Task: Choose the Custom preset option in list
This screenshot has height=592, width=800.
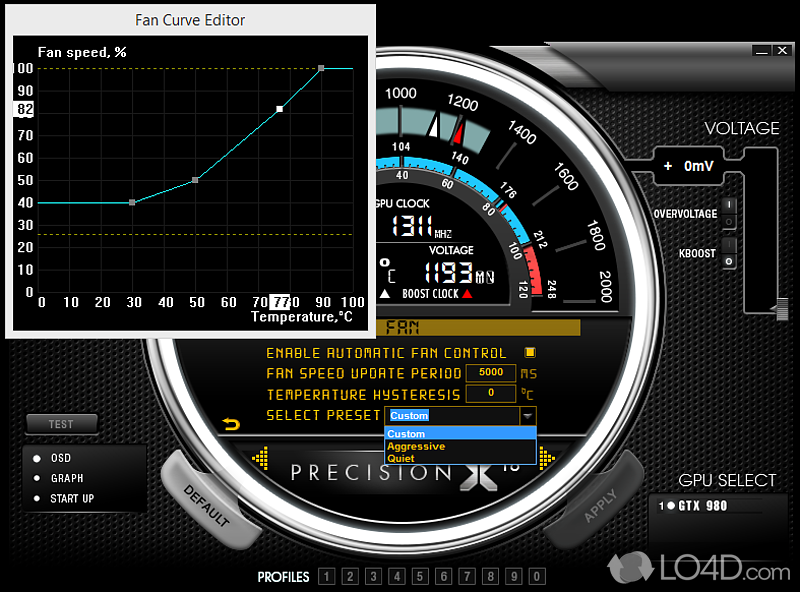Action: (x=460, y=434)
